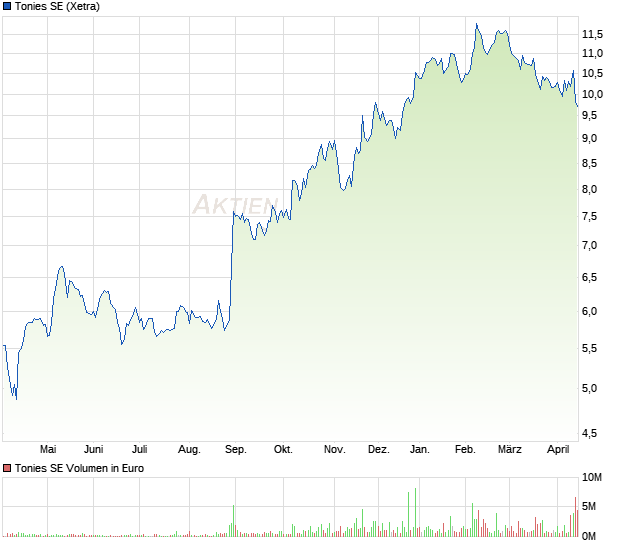Select the 'Sep.' month label
Viewport: 620px width, 546px height.
pos(236,450)
